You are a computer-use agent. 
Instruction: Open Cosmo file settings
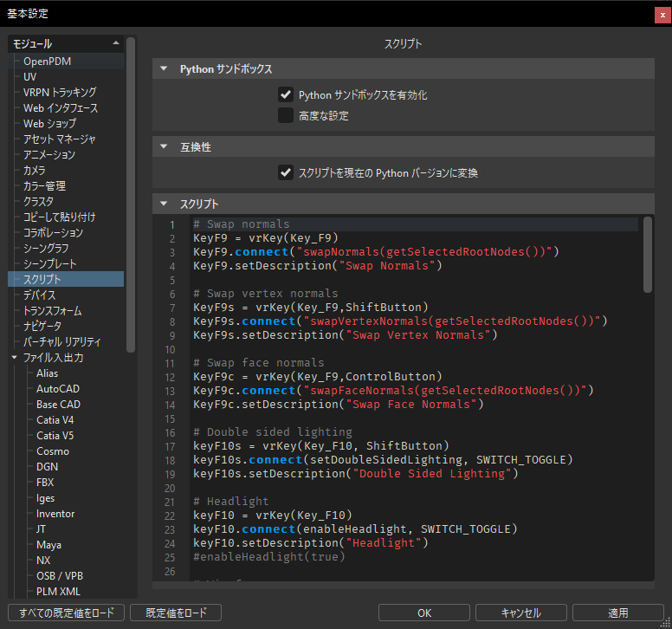pos(53,451)
